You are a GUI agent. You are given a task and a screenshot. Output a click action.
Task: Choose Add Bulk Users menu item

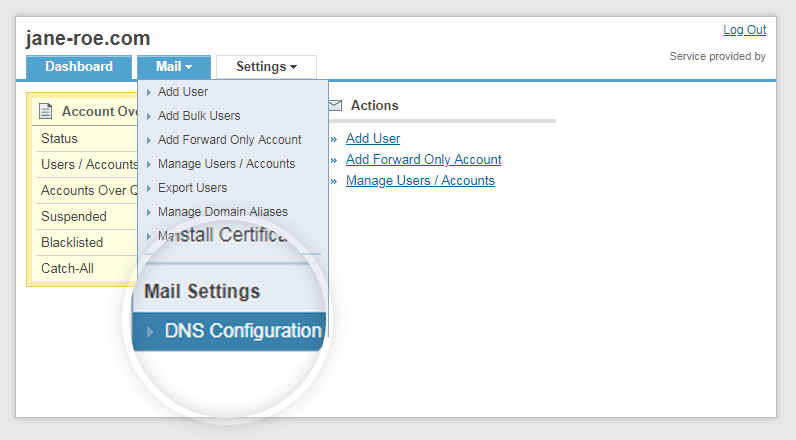199,116
